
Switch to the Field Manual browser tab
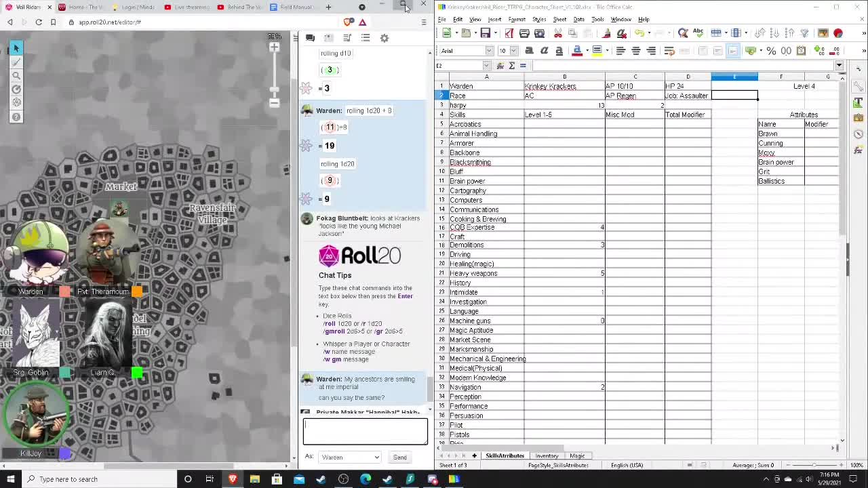click(x=290, y=7)
